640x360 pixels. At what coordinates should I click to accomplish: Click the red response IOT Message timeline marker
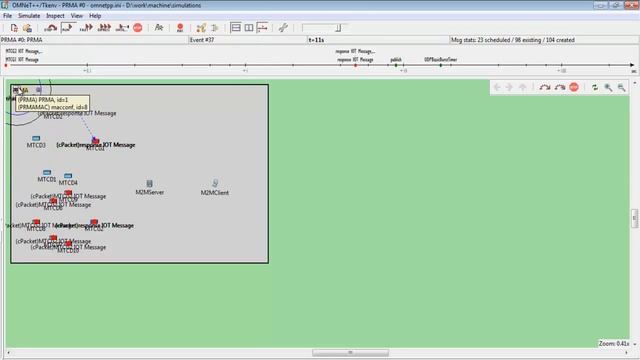click(356, 65)
